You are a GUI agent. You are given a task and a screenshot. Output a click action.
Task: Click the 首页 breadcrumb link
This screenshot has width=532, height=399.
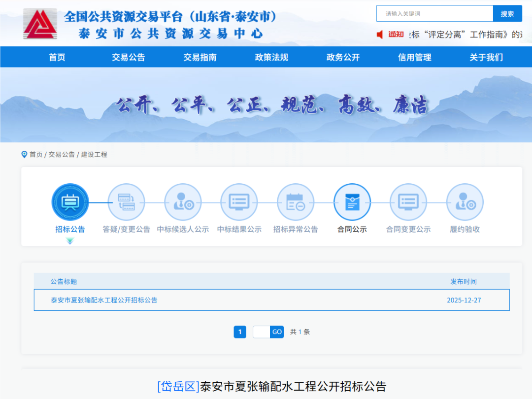pyautogui.click(x=36, y=155)
